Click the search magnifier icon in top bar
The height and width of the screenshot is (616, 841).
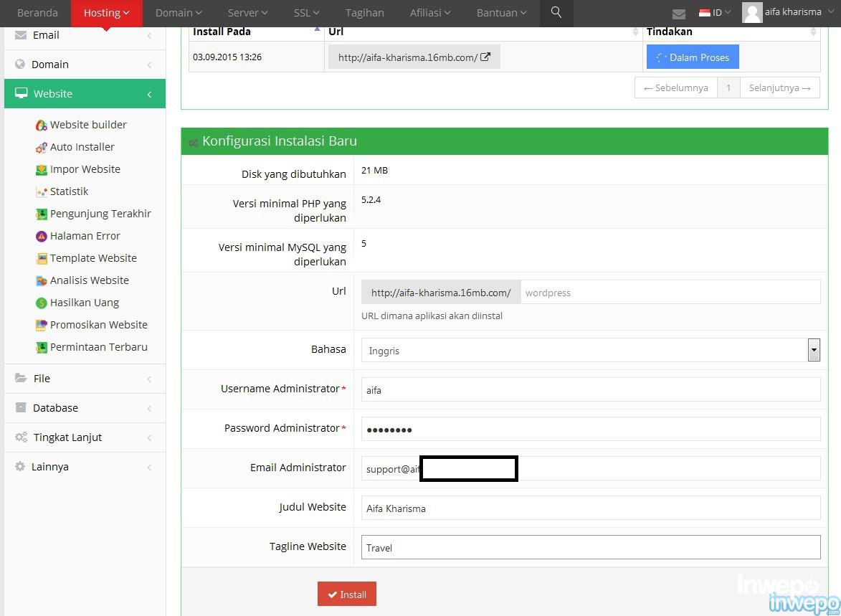(x=556, y=13)
